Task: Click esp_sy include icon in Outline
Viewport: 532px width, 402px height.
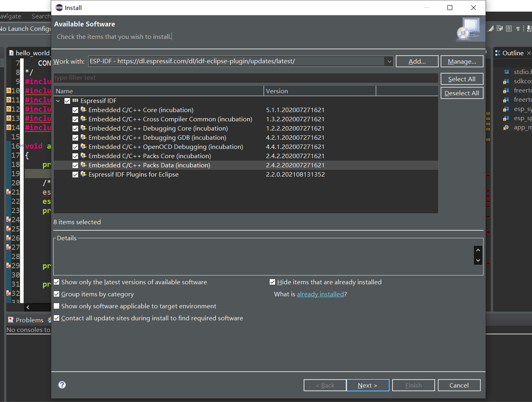Action: pyautogui.click(x=506, y=109)
